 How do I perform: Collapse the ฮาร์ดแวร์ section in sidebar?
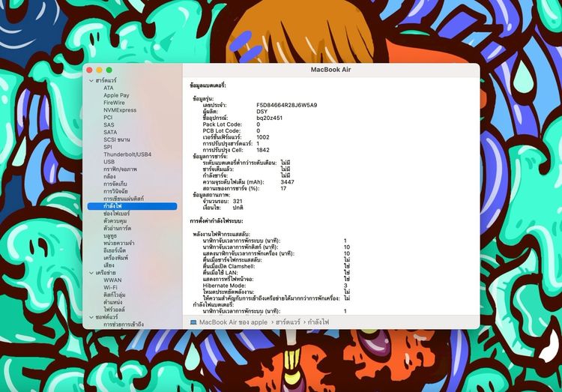click(x=91, y=80)
